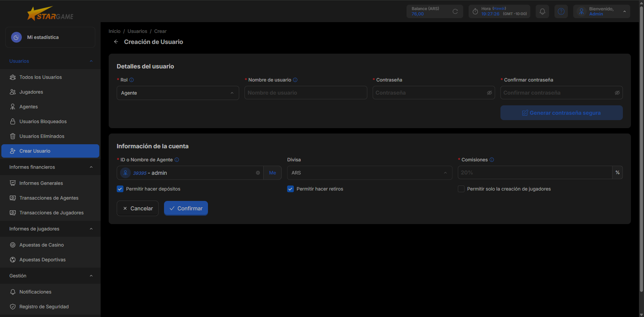Click the info icon next to Comisiones
Image resolution: width=644 pixels, height=317 pixels.
(492, 160)
